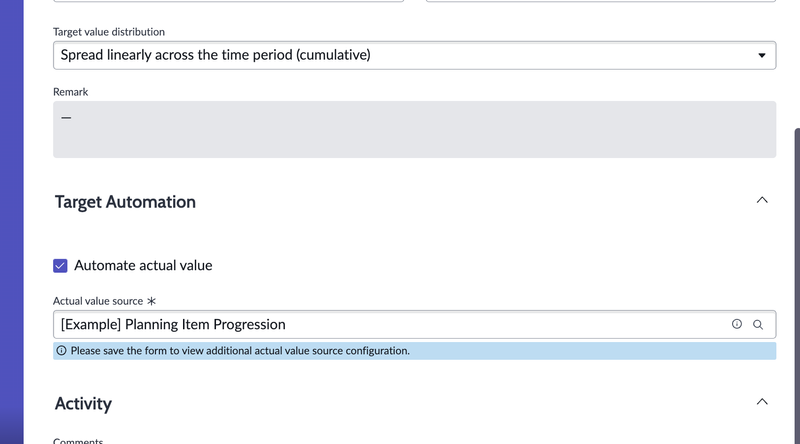
Task: Collapse the Target Automation section chevron
Action: click(x=762, y=201)
